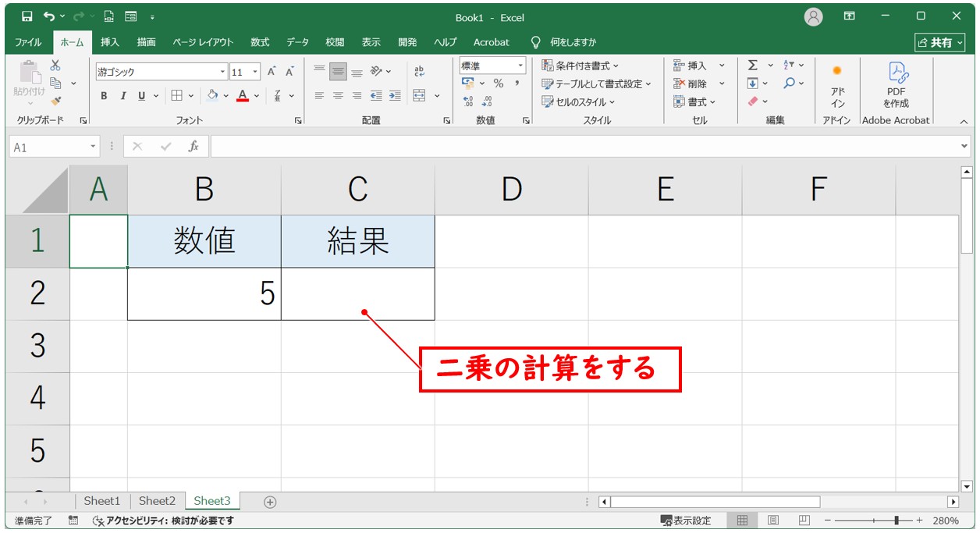The width and height of the screenshot is (980, 533).
Task: Open the font name dropdown 游ゴシック
Action: pyautogui.click(x=223, y=72)
